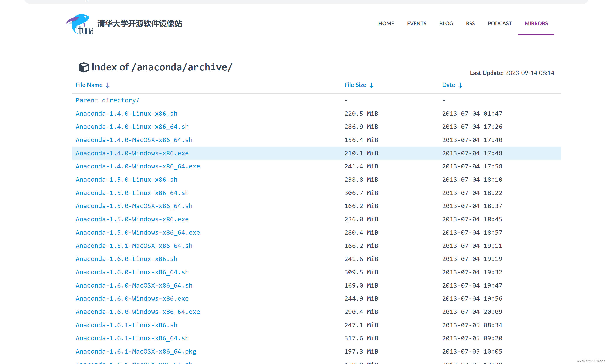
Task: Sort by Date column header
Action: tap(452, 85)
